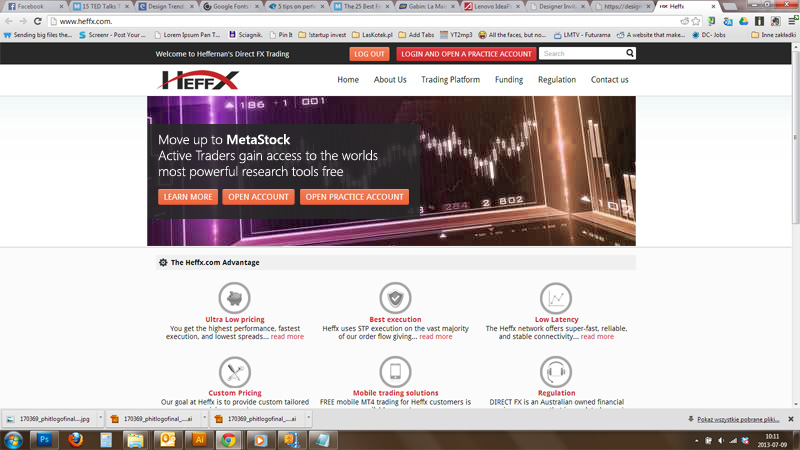Open Firefox from the taskbar
The image size is (800, 450).
coord(76,439)
